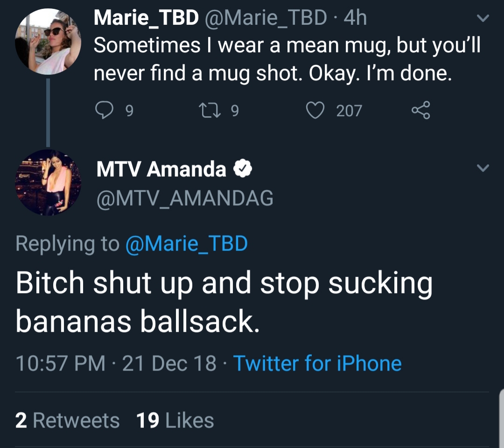Like Marie_TBD's tweet with the heart icon
Screen dimensions: 504x448
pyautogui.click(x=315, y=110)
